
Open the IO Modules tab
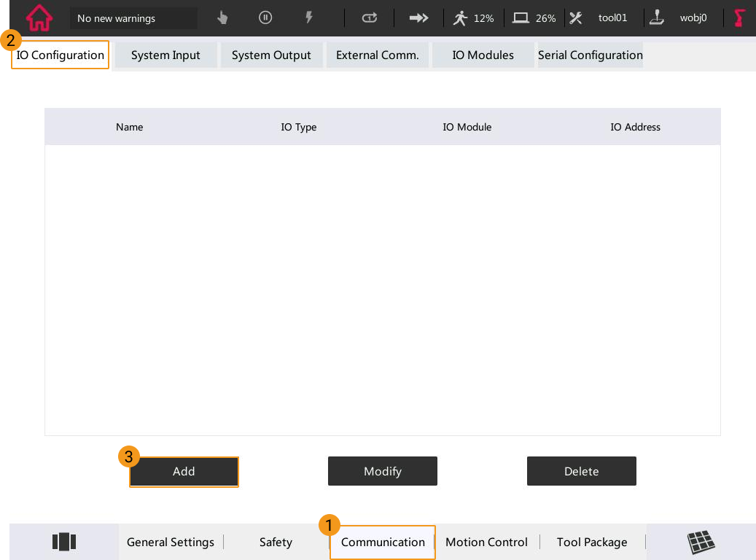pyautogui.click(x=483, y=55)
